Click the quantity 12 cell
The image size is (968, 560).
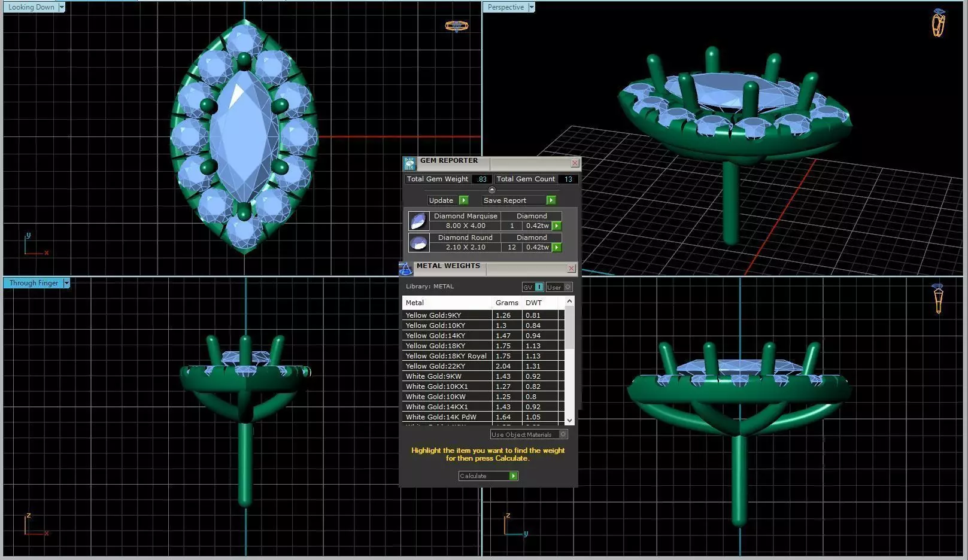click(512, 248)
